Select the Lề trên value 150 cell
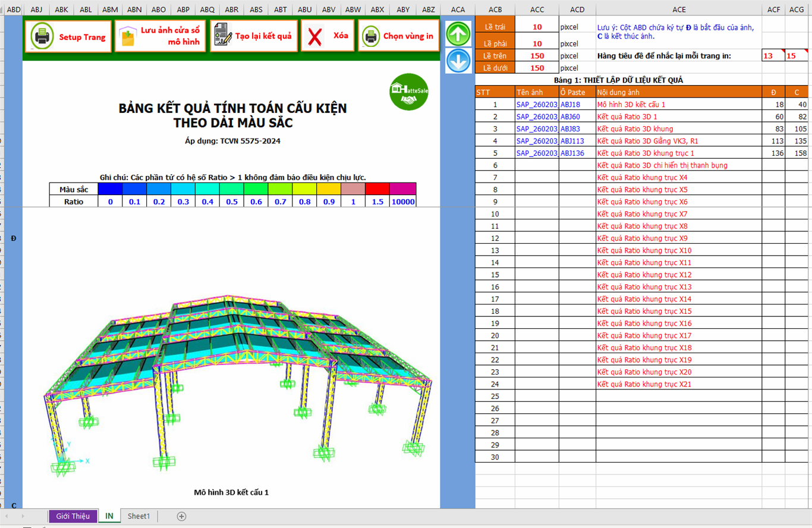This screenshot has height=528, width=812. pyautogui.click(x=537, y=56)
